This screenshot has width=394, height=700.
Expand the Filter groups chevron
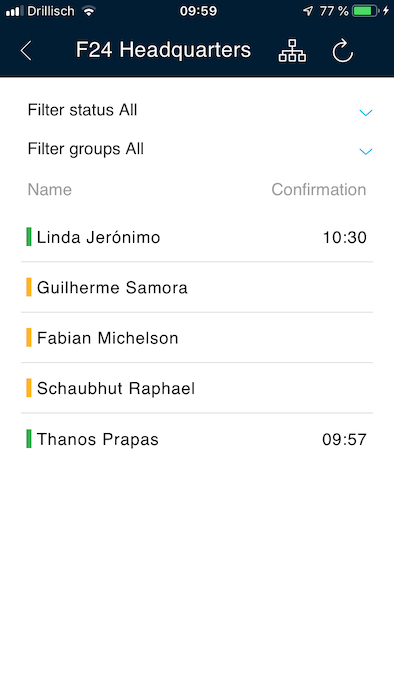point(366,151)
